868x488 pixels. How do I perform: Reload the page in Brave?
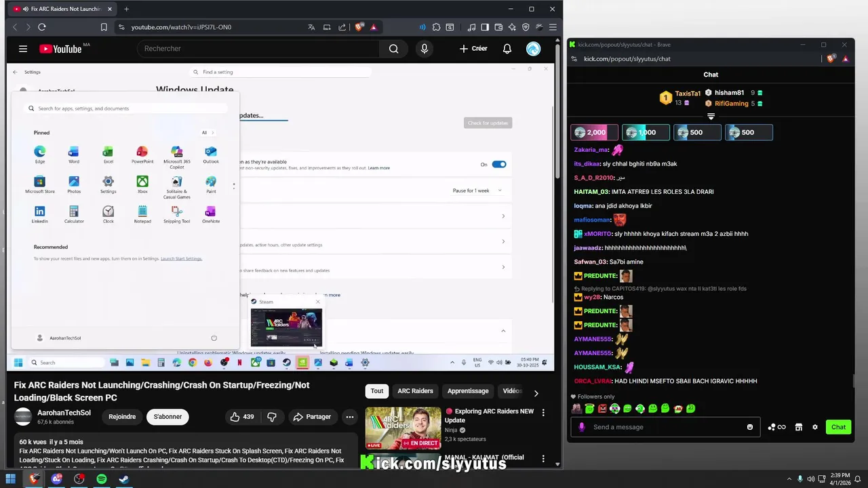[42, 27]
